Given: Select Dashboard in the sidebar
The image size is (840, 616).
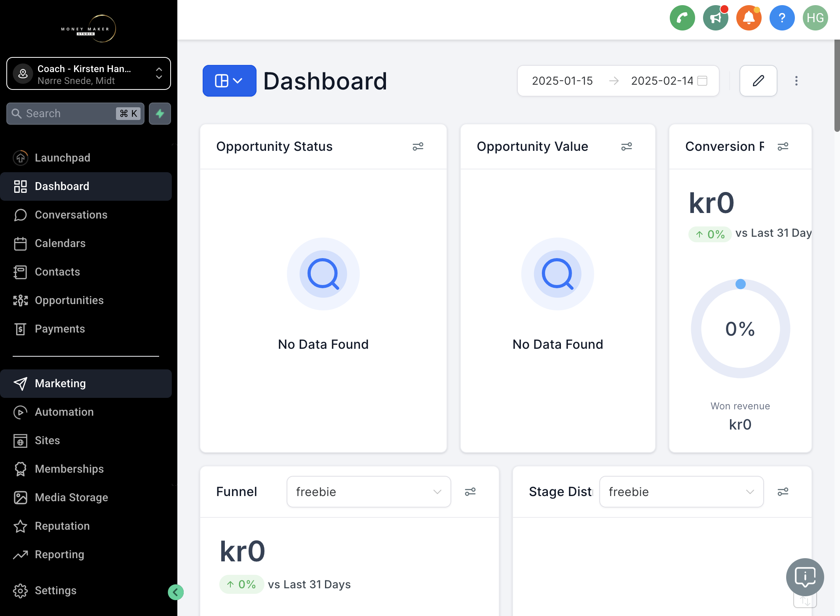Looking at the screenshot, I should coord(86,186).
